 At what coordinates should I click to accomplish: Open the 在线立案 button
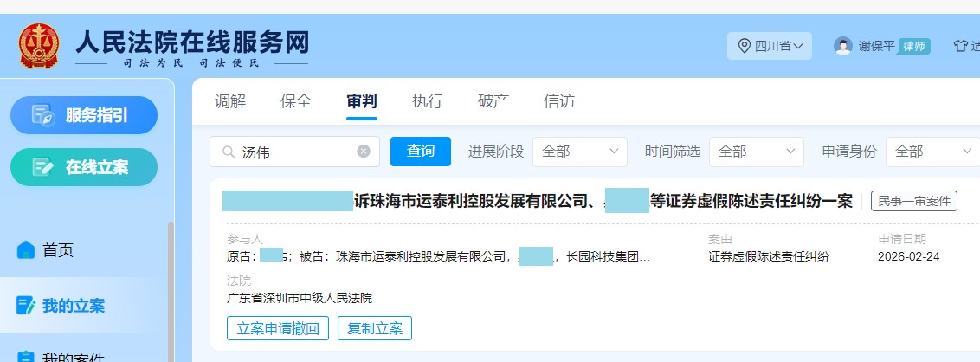tap(84, 167)
